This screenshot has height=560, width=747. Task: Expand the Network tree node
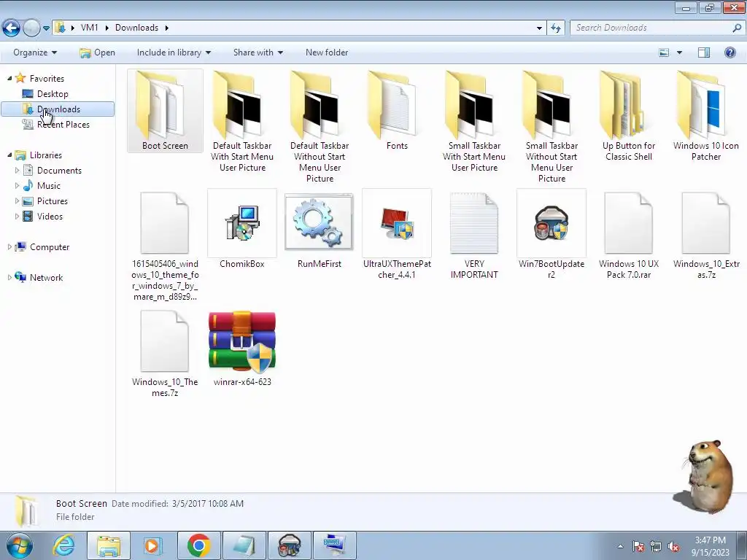click(9, 277)
